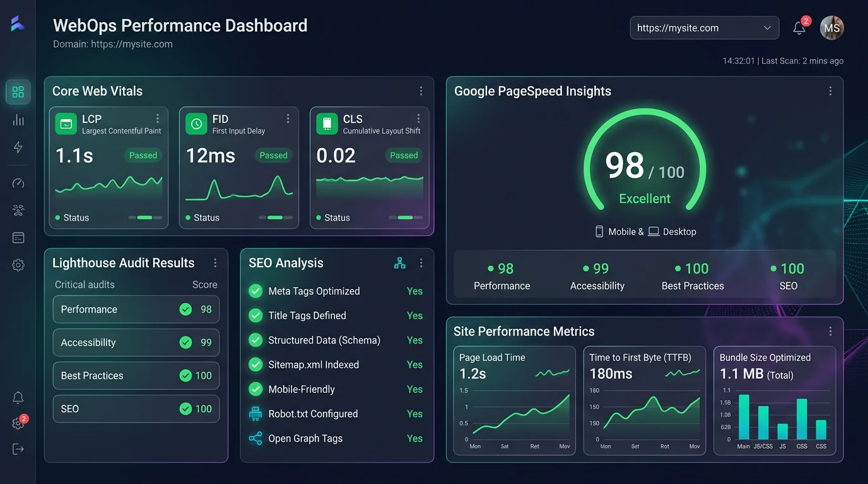Open the Lighthouse Audit Results kebab menu

coord(215,263)
